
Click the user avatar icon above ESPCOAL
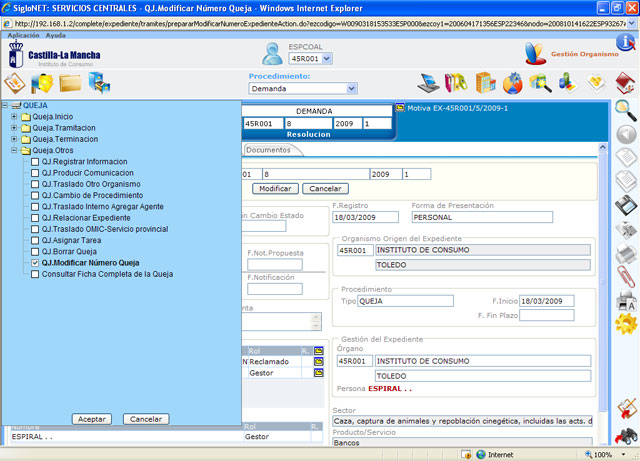point(272,53)
